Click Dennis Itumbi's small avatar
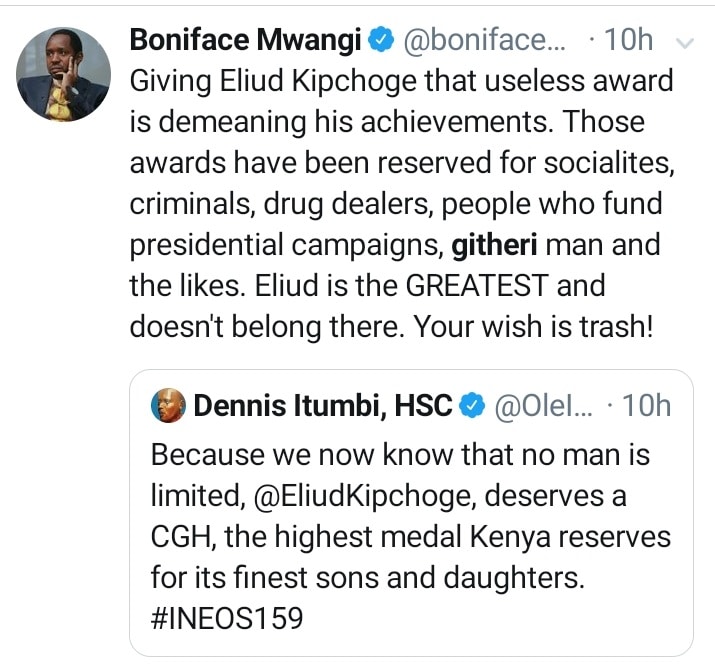 (167, 406)
